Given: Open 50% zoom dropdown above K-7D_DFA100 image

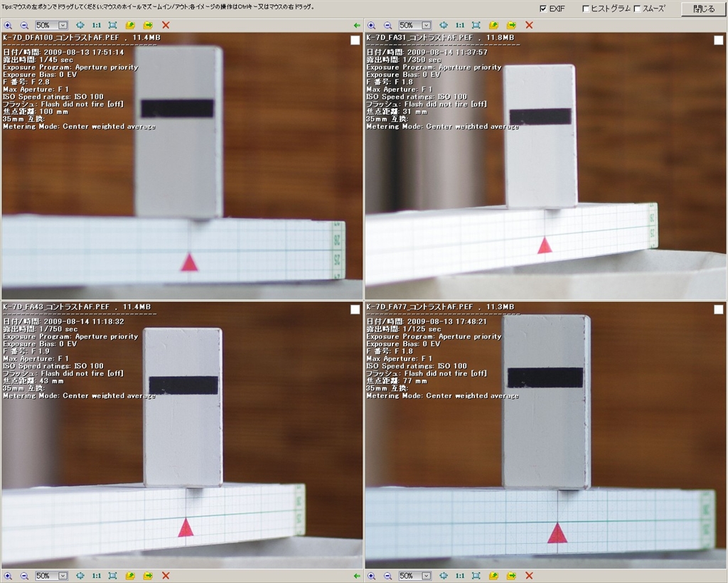Looking at the screenshot, I should pyautogui.click(x=63, y=26).
